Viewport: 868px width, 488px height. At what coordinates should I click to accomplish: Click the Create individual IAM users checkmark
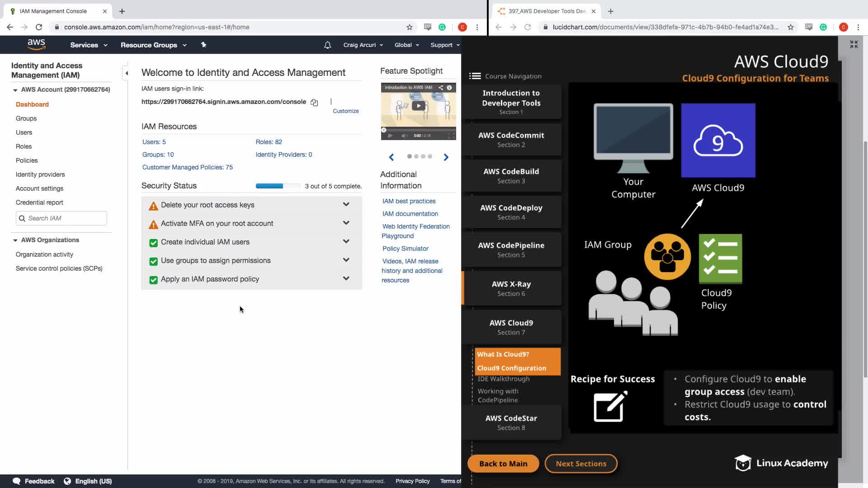pyautogui.click(x=153, y=243)
